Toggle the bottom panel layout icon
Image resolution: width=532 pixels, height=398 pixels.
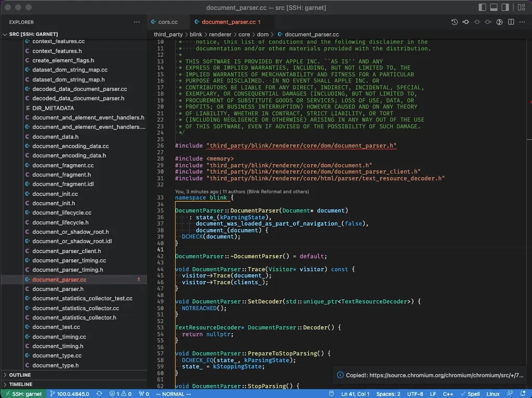[x=494, y=7]
